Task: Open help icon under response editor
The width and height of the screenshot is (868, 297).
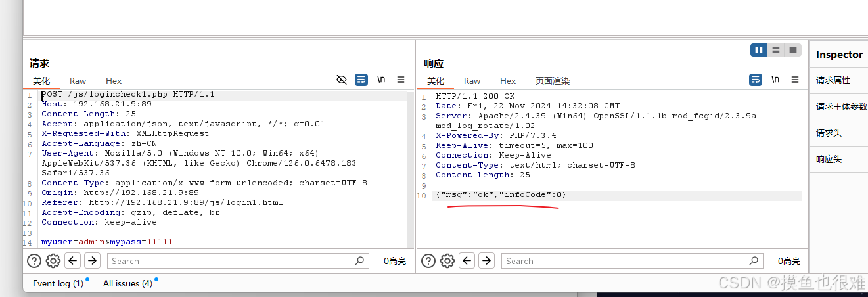Action: [428, 261]
